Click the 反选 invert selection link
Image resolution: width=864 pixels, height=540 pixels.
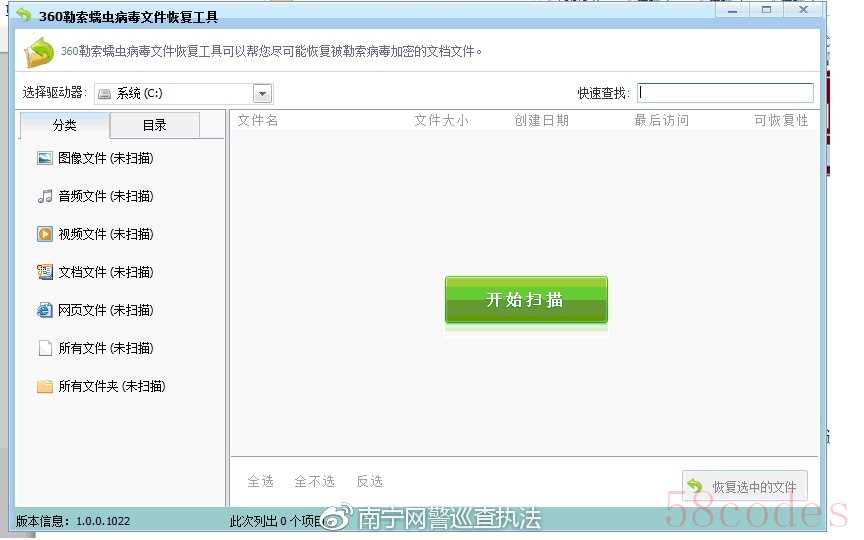pyautogui.click(x=370, y=481)
